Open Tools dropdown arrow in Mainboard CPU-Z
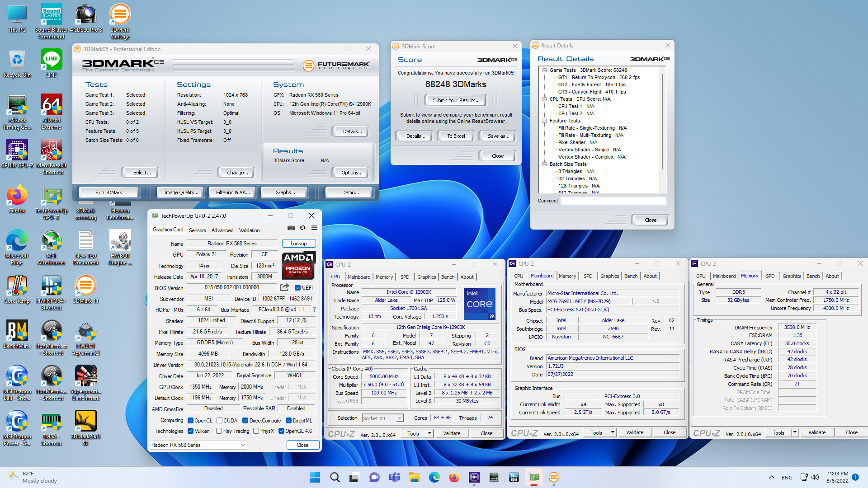This screenshot has height=488, width=868. [613, 432]
